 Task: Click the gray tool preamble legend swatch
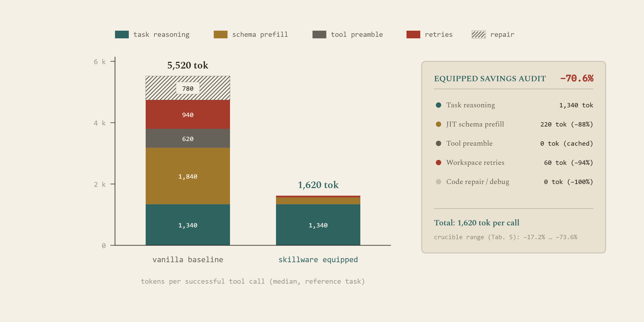click(319, 34)
